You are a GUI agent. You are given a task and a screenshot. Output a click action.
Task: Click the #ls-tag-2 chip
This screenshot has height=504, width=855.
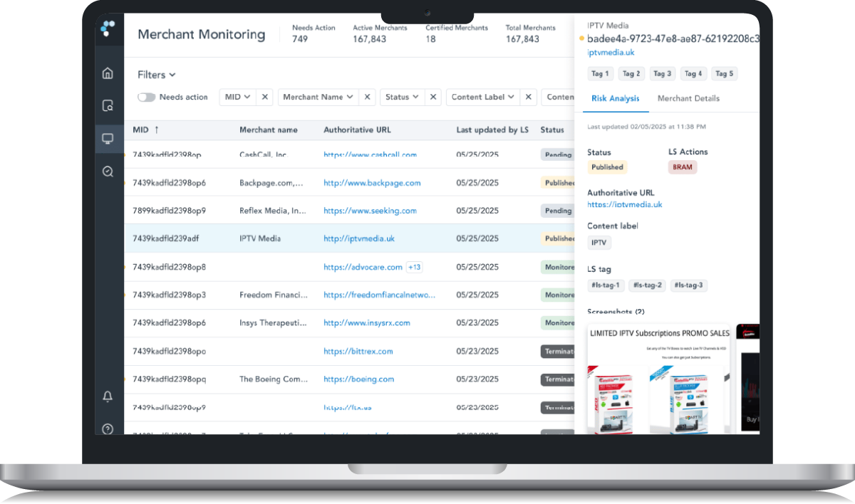point(647,285)
